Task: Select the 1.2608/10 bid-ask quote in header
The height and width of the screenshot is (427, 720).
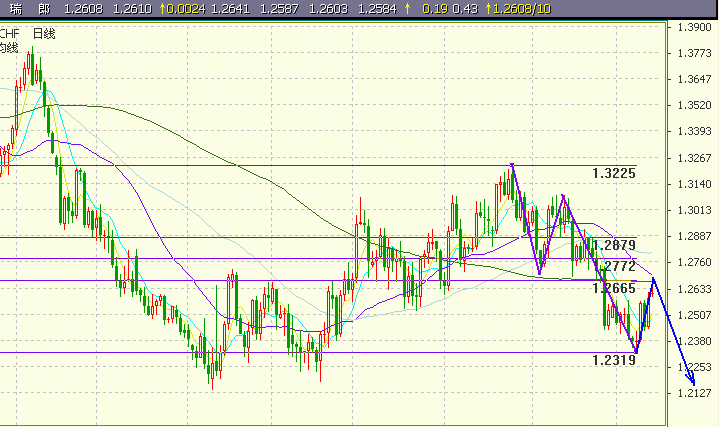Action: (x=522, y=9)
